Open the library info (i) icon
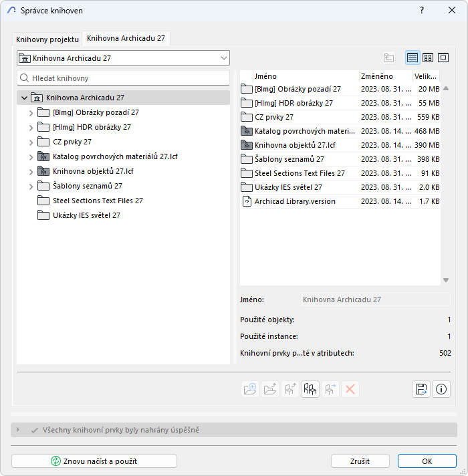Viewport: 468px width, 476px height. point(441,389)
